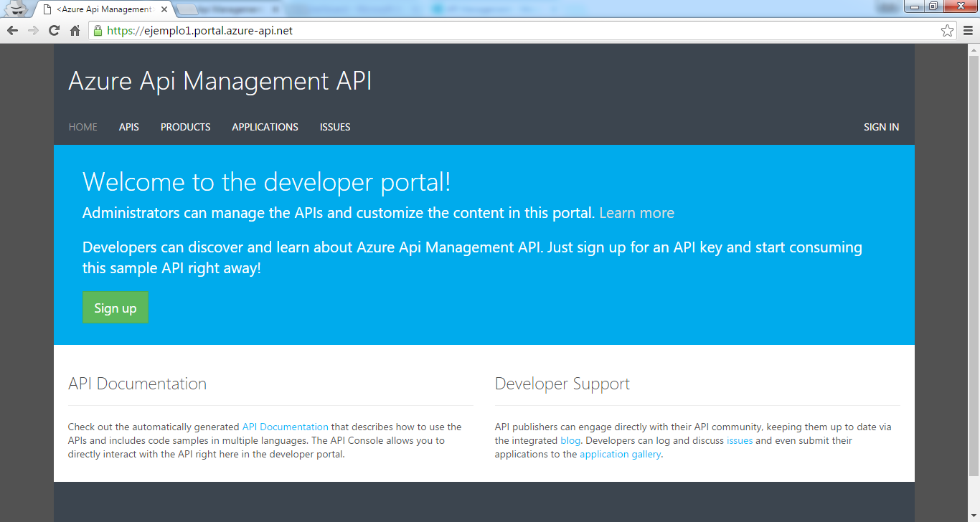This screenshot has width=980, height=522.
Task: Click inside the address bar field
Action: 430,30
